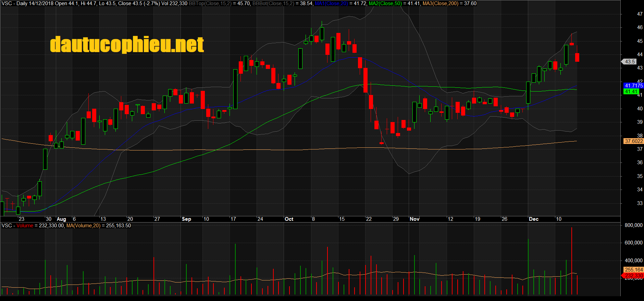Viewport: 644px width, 301px height.
Task: Click the '27' date axis label
Action: pos(157,219)
